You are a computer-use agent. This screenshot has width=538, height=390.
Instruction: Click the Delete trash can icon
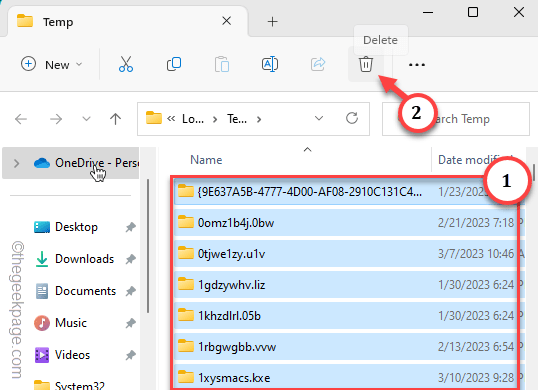coord(366,64)
